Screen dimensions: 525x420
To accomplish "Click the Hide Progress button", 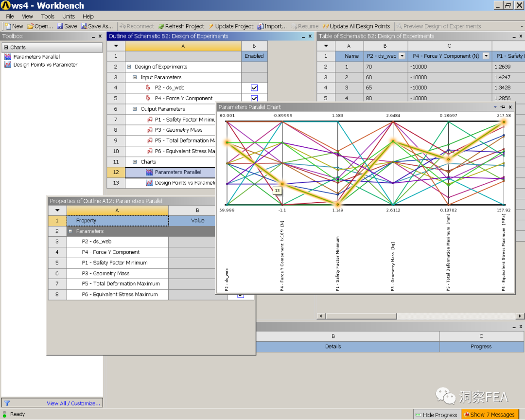I will click(436, 415).
